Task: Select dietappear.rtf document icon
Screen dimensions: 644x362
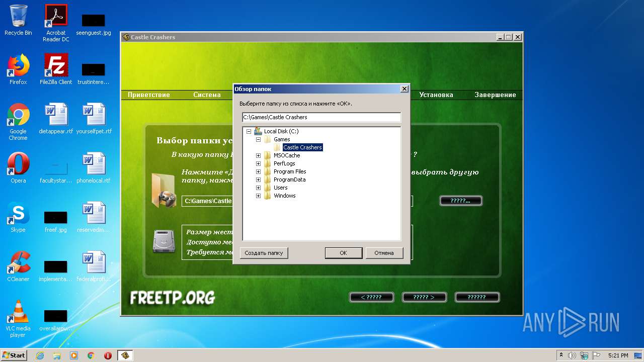Action: point(56,119)
